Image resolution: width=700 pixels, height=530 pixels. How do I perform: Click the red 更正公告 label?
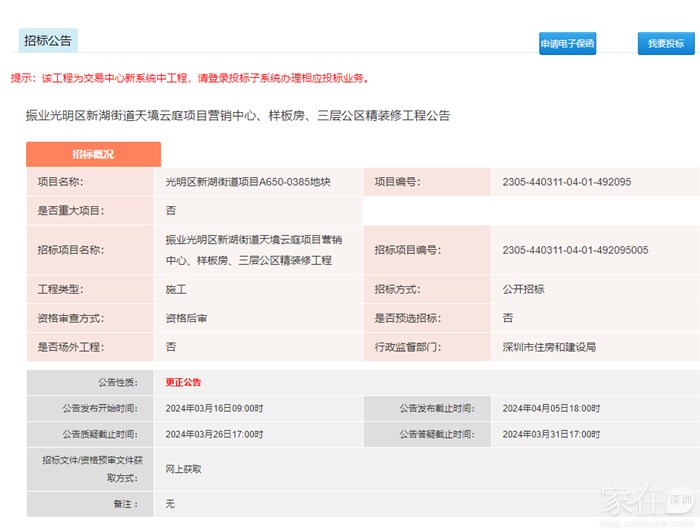(x=184, y=382)
